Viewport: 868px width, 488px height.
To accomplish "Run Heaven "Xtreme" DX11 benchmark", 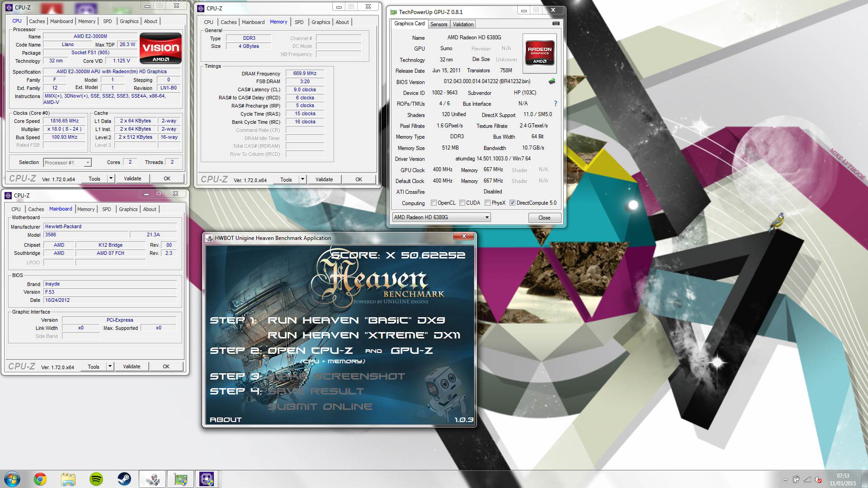I will click(x=364, y=335).
